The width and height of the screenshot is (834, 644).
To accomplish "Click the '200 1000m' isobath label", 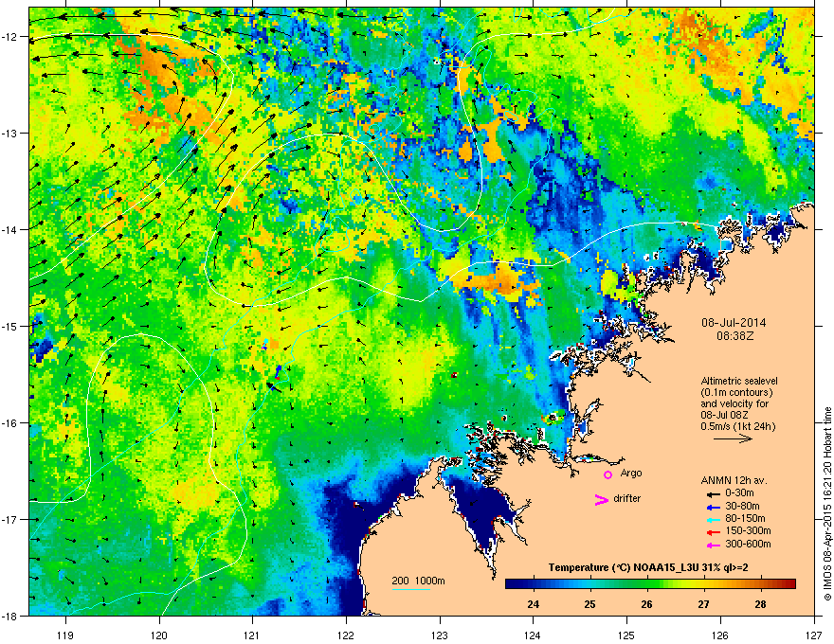I will 418,581.
